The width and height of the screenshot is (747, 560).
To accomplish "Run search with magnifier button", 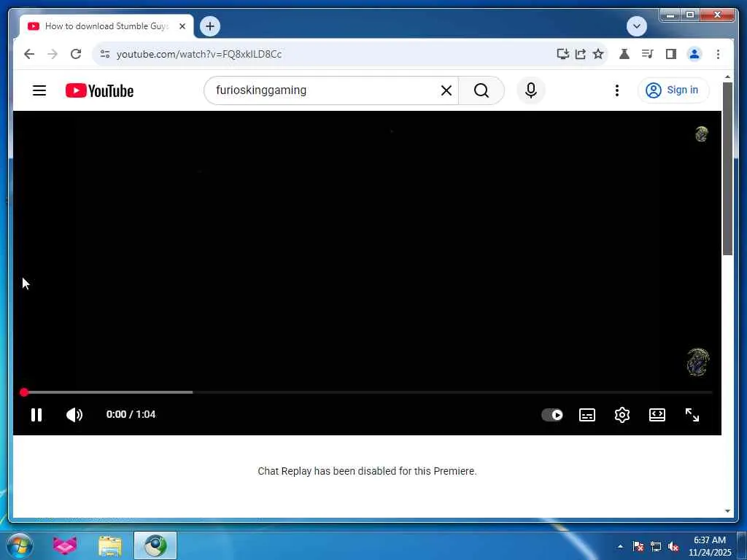I will coord(481,90).
